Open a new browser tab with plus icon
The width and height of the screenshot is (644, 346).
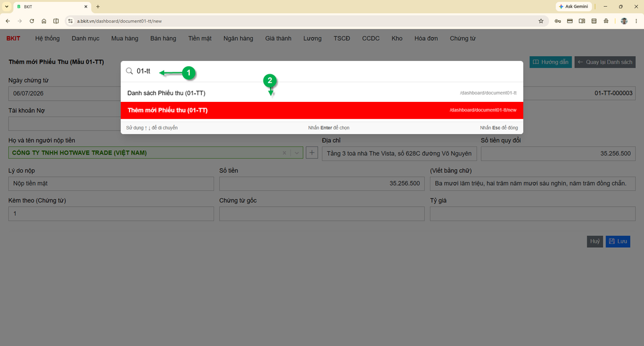click(x=97, y=6)
